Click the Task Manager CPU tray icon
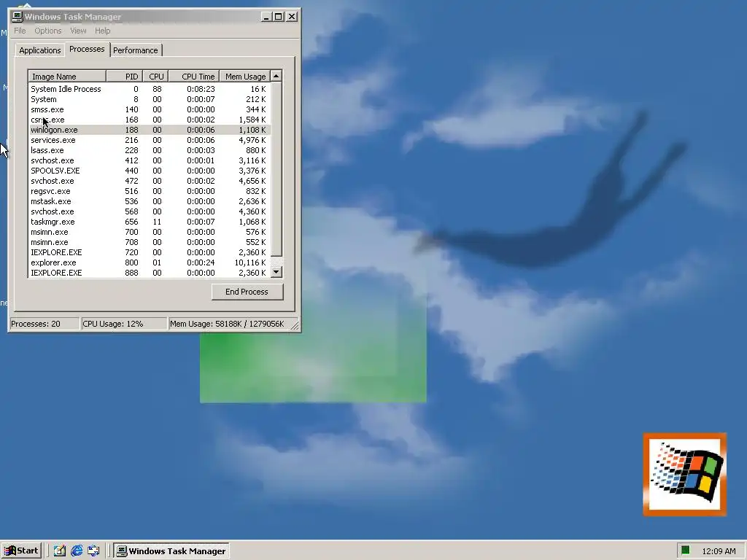 [685, 551]
